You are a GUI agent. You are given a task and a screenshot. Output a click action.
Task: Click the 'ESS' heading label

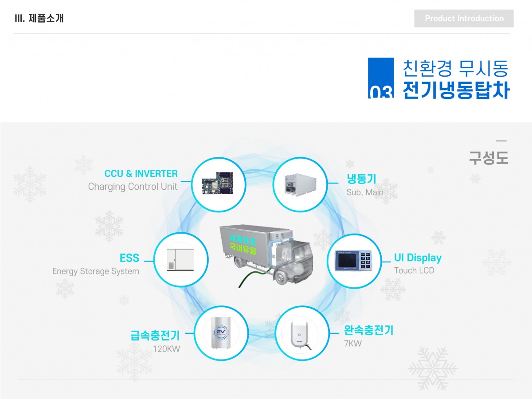click(x=129, y=258)
